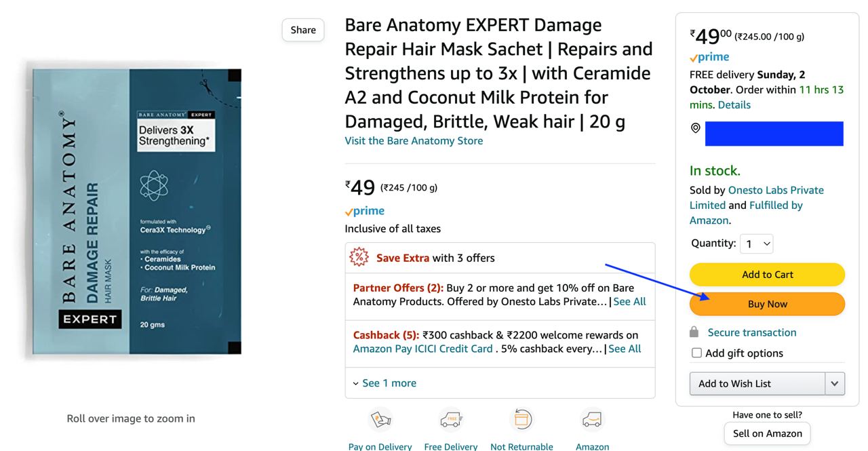Screen dimensions: 868x451
Task: Click the Add to Cart button
Action: point(767,274)
